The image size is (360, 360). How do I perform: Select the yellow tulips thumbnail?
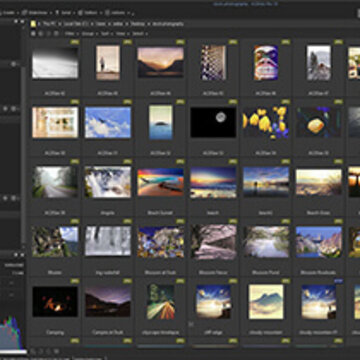click(x=266, y=122)
